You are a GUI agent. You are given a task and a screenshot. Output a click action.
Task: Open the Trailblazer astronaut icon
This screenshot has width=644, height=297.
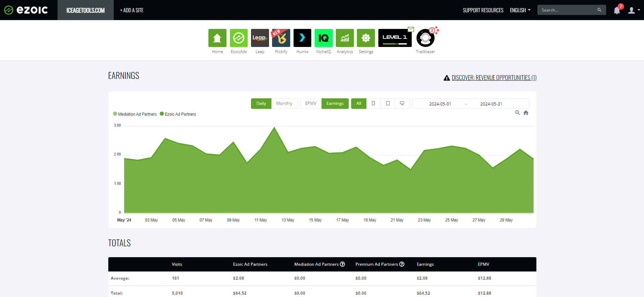point(425,38)
